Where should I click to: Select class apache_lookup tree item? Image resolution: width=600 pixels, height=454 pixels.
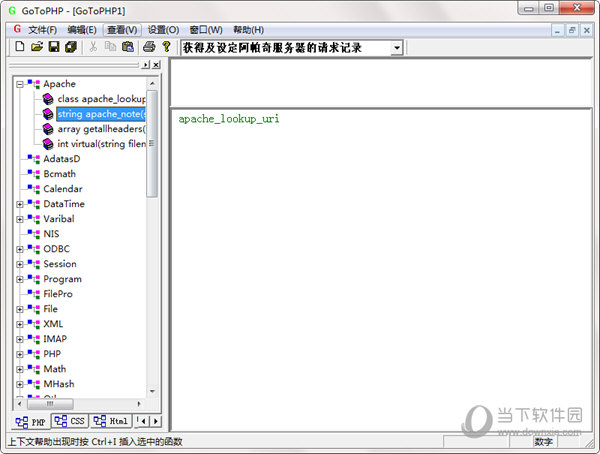[101, 99]
